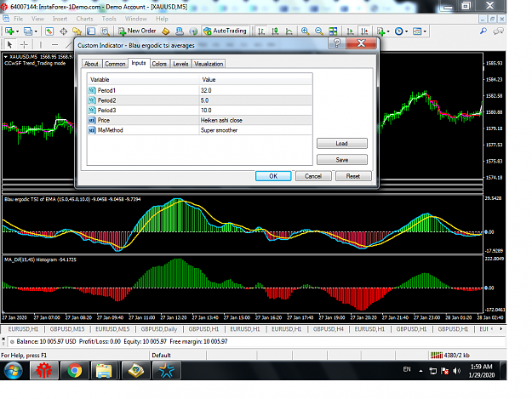Screen dimensions: 532x399
Task: Click the search magnifier icon
Action: pos(483,31)
